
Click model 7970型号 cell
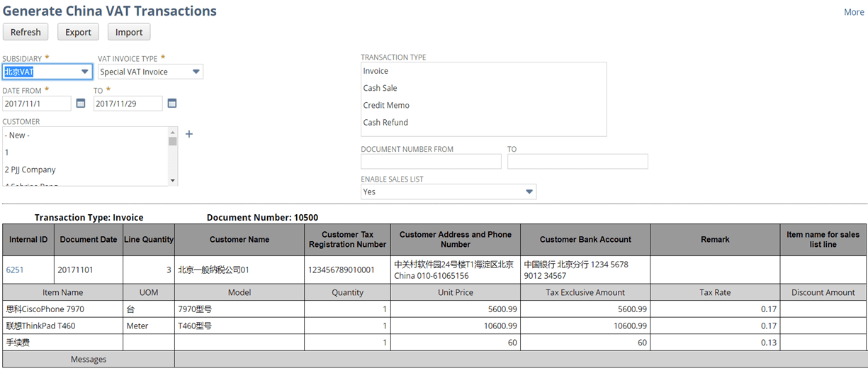(x=239, y=309)
